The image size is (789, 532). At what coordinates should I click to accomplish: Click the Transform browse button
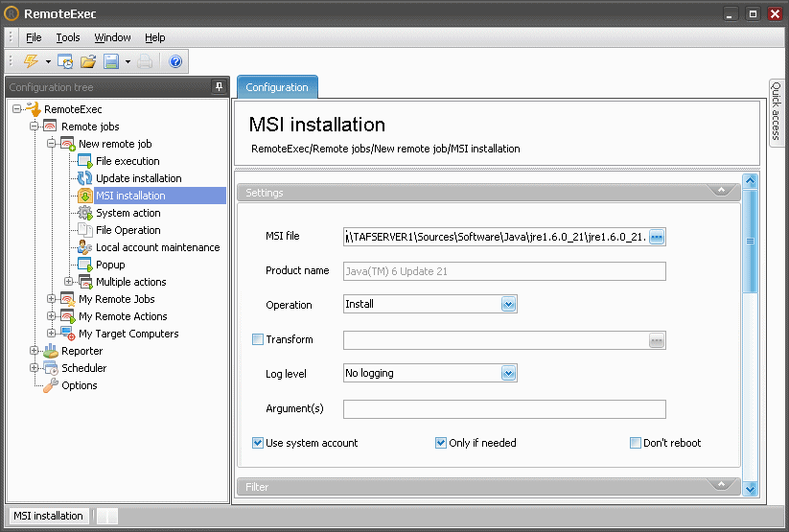click(657, 340)
